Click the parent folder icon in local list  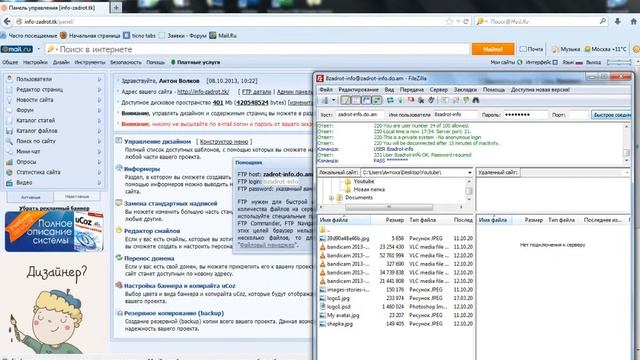(x=323, y=230)
